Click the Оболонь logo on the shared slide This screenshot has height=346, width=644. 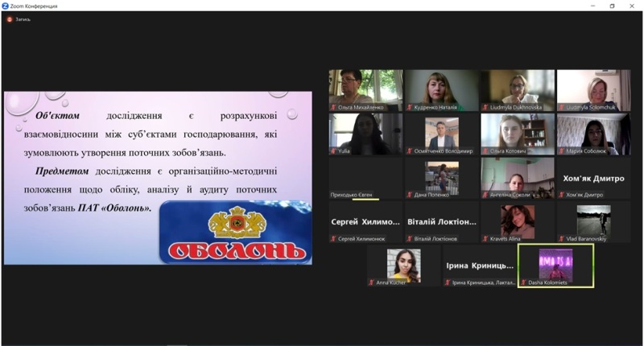point(236,233)
